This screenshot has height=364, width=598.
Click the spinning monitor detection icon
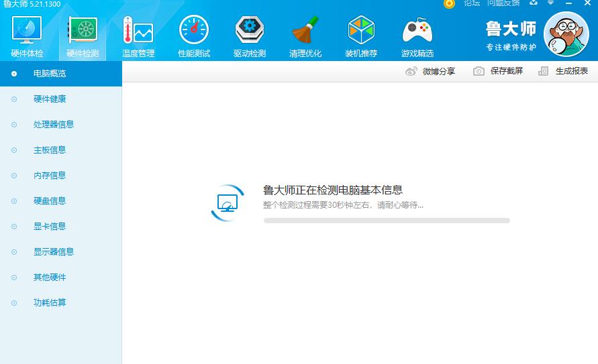(228, 203)
